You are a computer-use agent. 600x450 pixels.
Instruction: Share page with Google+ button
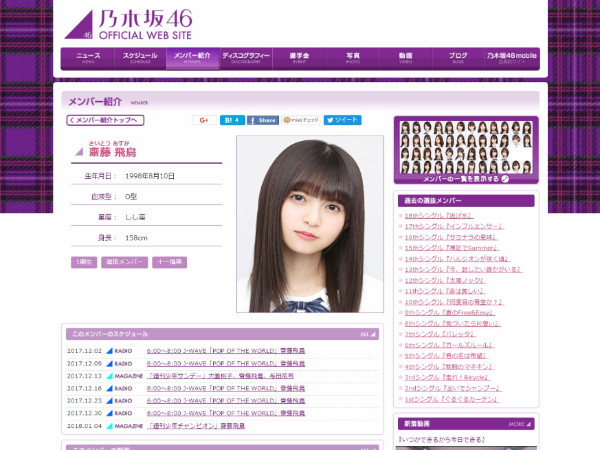tap(203, 120)
